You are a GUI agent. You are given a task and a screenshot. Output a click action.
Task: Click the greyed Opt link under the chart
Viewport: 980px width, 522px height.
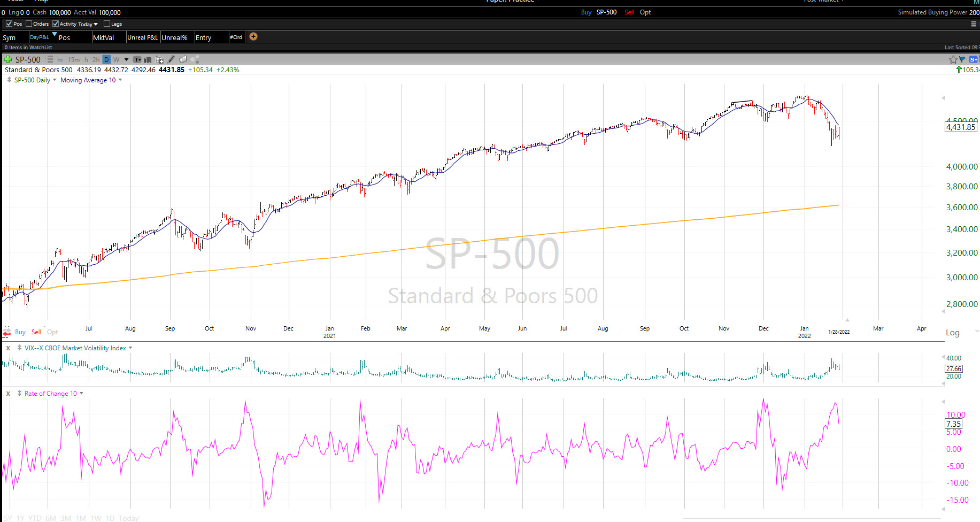click(x=52, y=332)
